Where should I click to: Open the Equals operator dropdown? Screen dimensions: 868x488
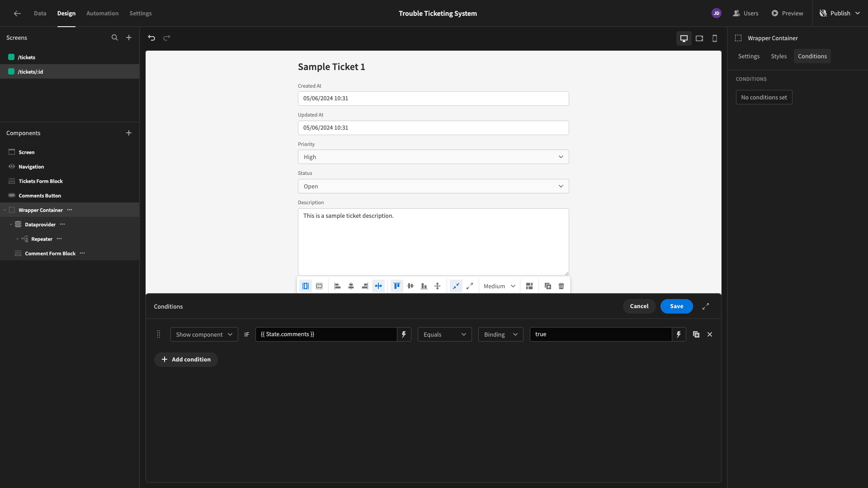445,334
